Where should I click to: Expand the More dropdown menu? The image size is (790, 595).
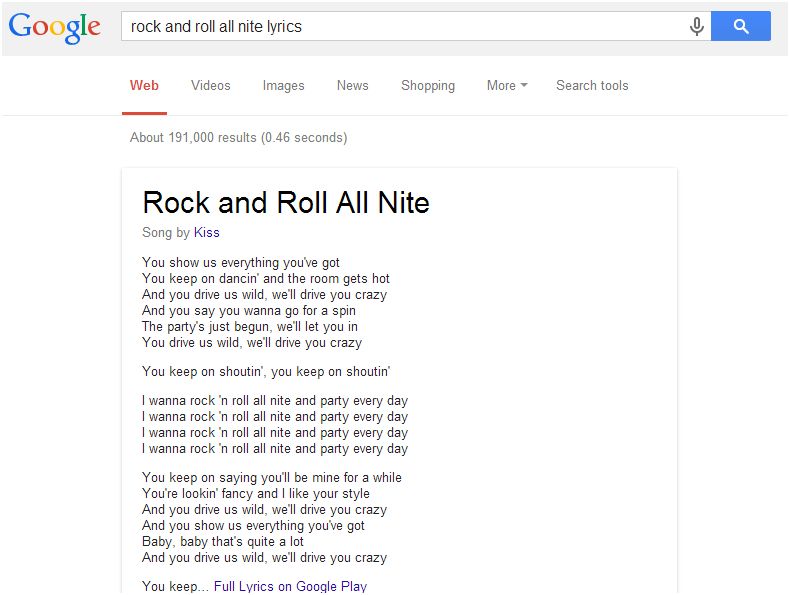tap(507, 86)
